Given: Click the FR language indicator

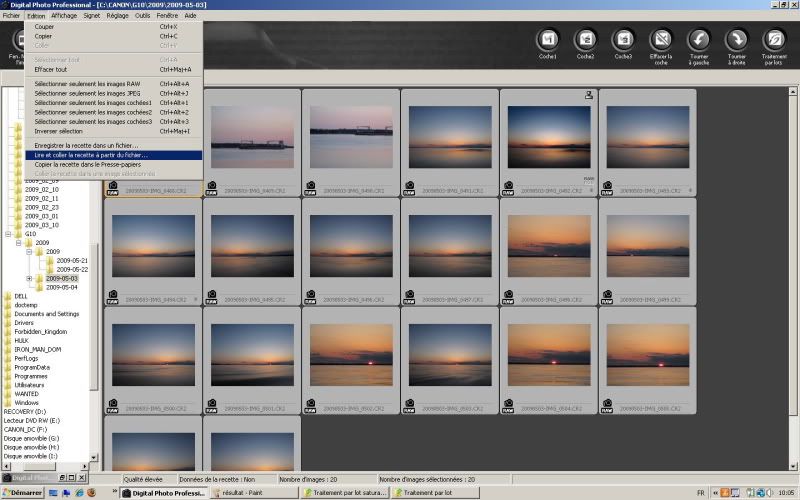Looking at the screenshot, I should pyautogui.click(x=701, y=493).
